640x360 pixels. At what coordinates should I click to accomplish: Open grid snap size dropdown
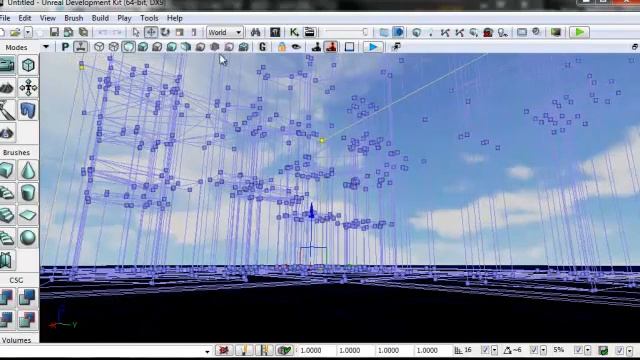coord(494,350)
